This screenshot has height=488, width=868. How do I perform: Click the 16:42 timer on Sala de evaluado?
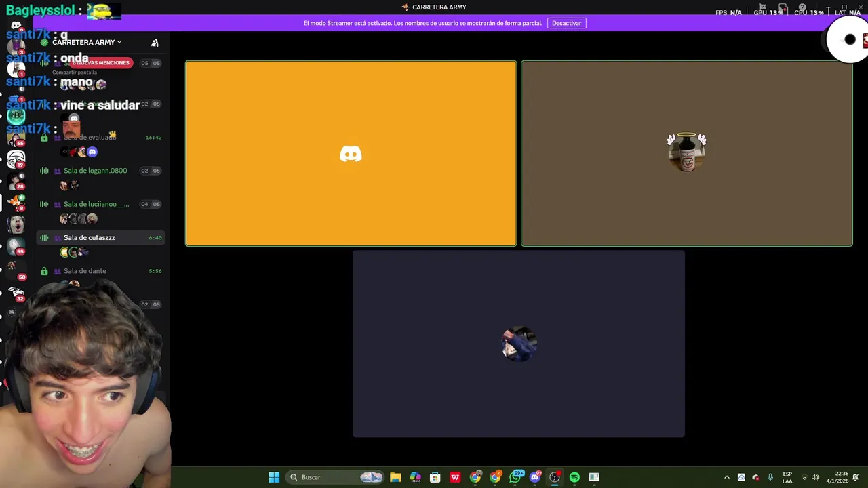tap(154, 138)
